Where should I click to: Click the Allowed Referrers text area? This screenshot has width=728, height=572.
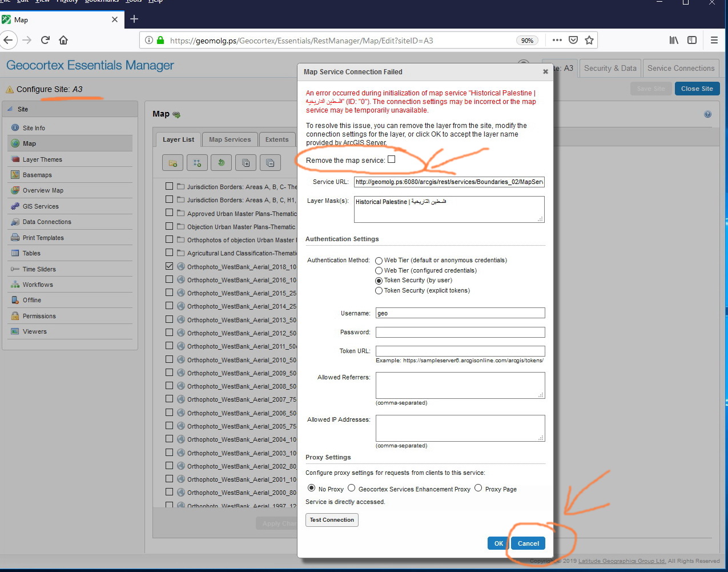(460, 385)
